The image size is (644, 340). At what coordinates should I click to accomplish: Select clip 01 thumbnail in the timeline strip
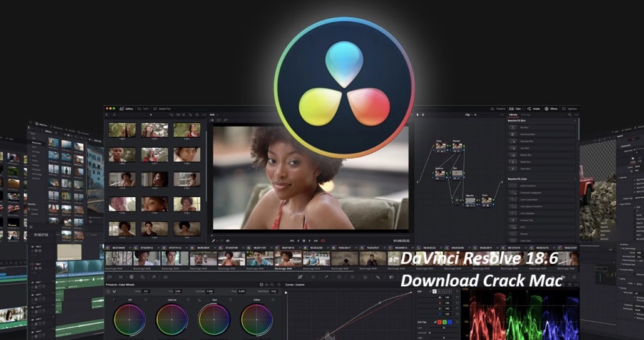coord(119,259)
